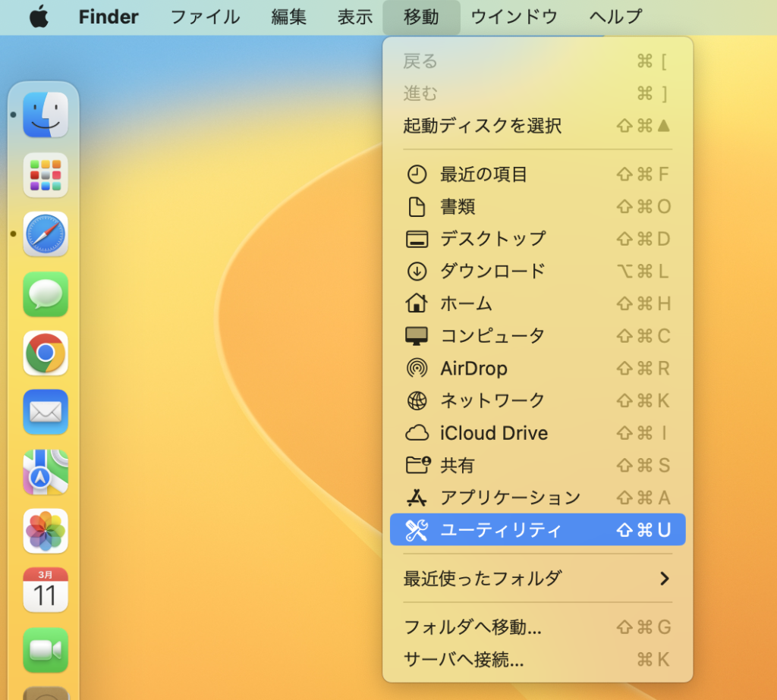Go to ダウンロード folder
This screenshot has height=700, width=777.
point(538,271)
